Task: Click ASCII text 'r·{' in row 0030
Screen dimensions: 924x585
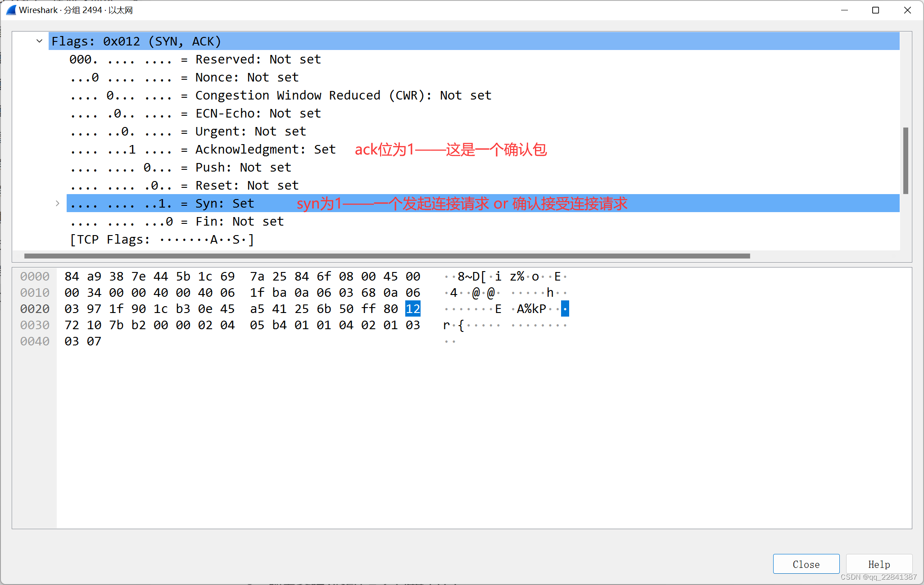Action: [x=453, y=325]
